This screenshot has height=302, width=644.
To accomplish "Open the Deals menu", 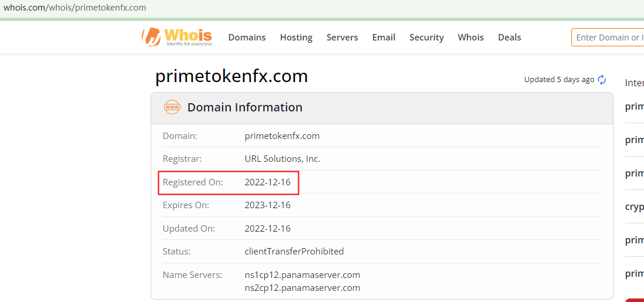I will pos(509,38).
